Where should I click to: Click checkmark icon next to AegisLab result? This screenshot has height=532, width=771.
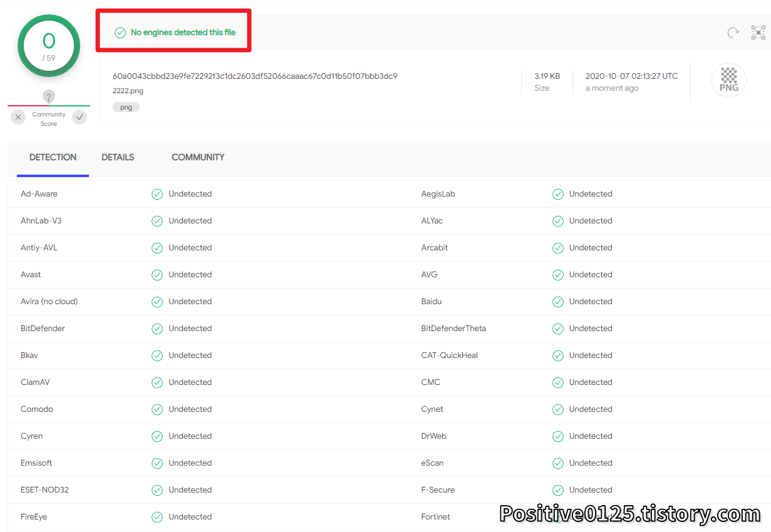tap(558, 194)
